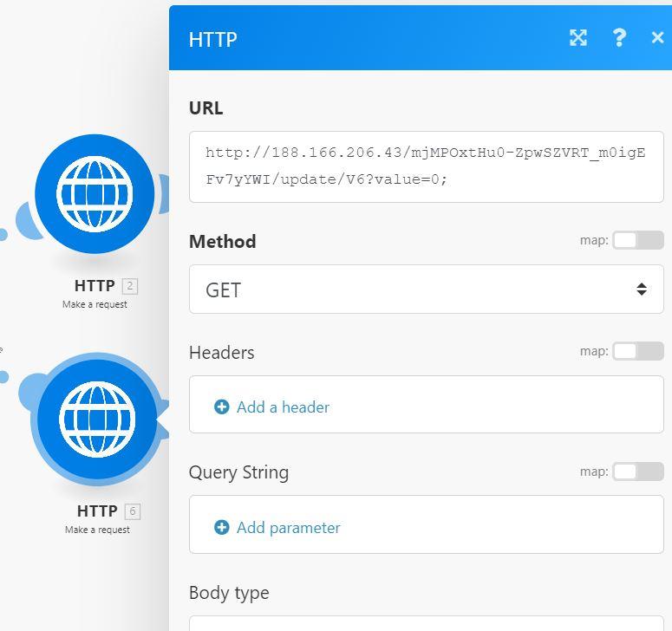Enable the map switch for Headers

tap(637, 351)
